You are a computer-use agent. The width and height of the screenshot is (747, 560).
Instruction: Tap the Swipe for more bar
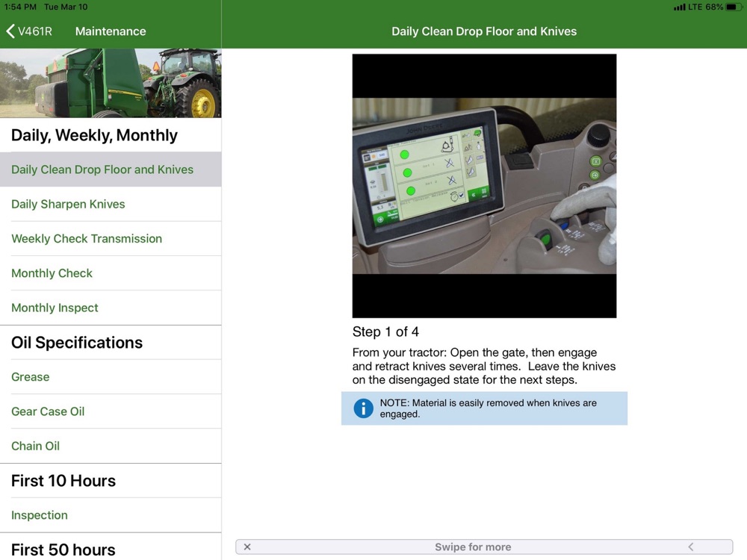point(473,547)
